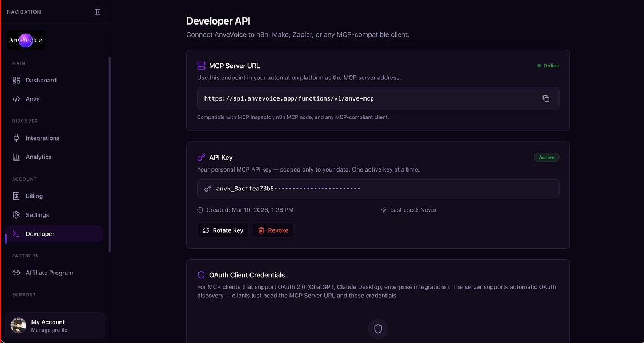Click the Analytics bar chart icon
Image resolution: width=644 pixels, height=343 pixels.
click(16, 157)
